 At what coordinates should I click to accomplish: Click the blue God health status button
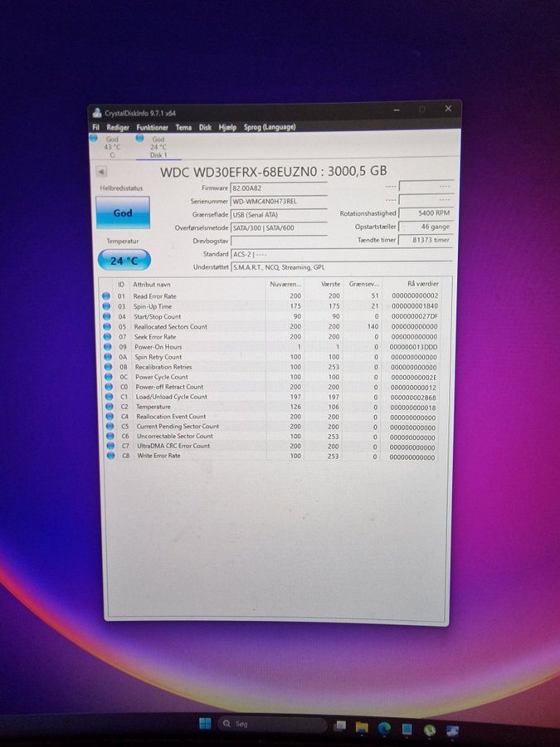[x=123, y=213]
